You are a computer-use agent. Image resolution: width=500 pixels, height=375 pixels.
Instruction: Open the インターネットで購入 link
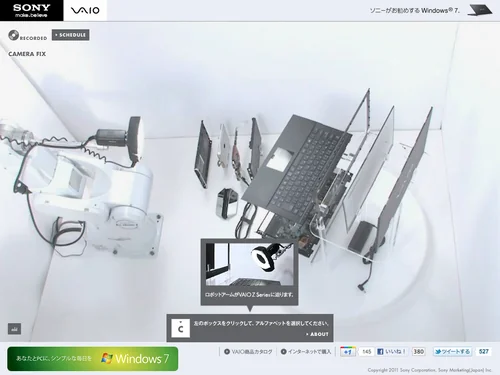306,352
